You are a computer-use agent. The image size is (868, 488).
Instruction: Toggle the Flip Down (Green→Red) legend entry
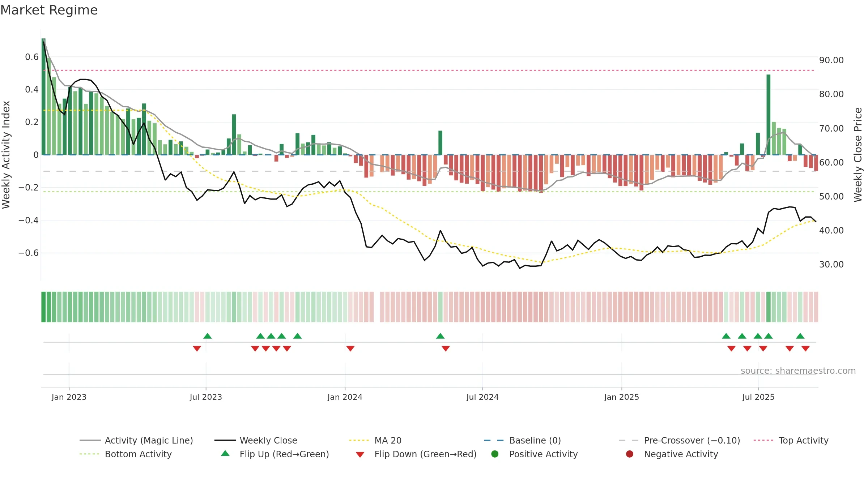(x=416, y=454)
